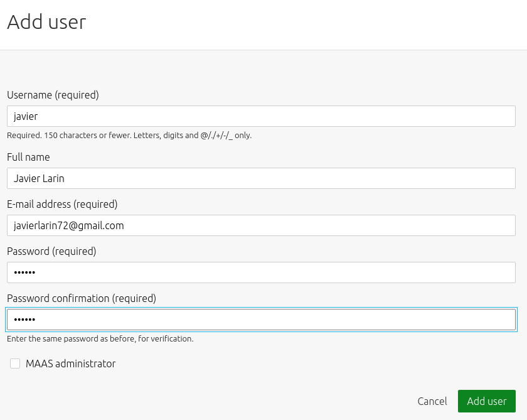Focus the E-mail address input field

[261, 225]
